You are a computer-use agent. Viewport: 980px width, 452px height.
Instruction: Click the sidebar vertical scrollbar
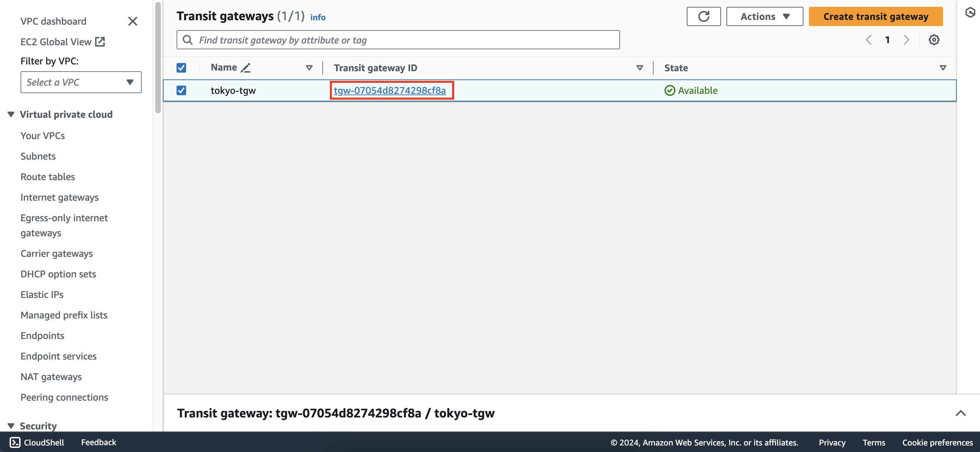click(x=158, y=57)
